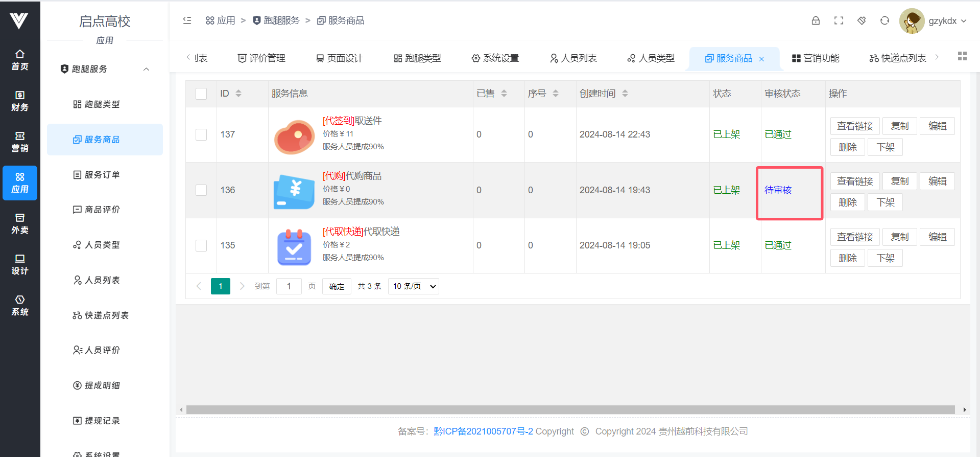980x457 pixels.
Task: Collapse the sidebar menu icon
Action: pos(187,20)
